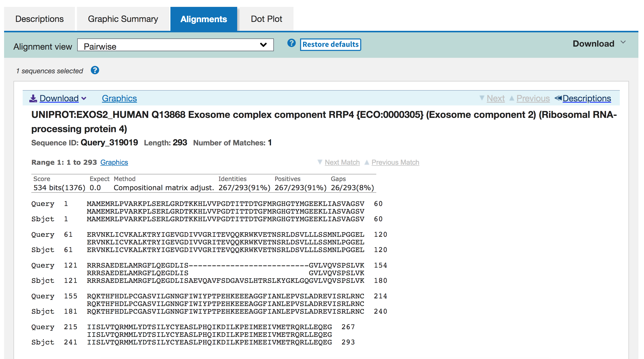Viewport: 644px width, 359px height.
Task: Click the up triangle on Previous Match
Action: point(367,162)
